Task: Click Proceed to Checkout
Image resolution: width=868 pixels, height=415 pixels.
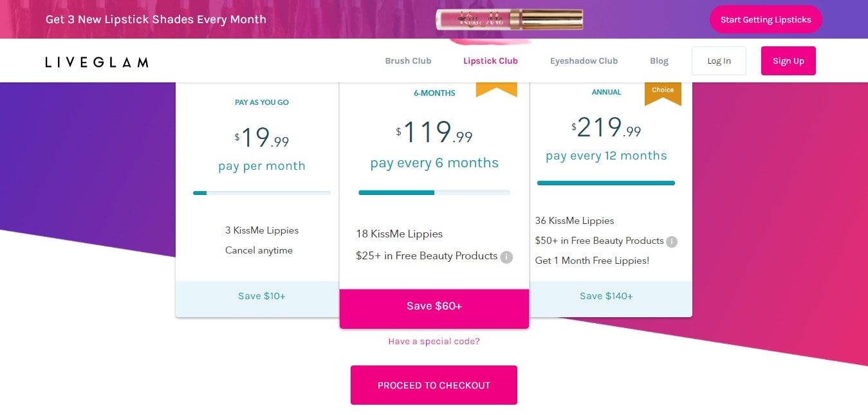Action: [x=434, y=385]
